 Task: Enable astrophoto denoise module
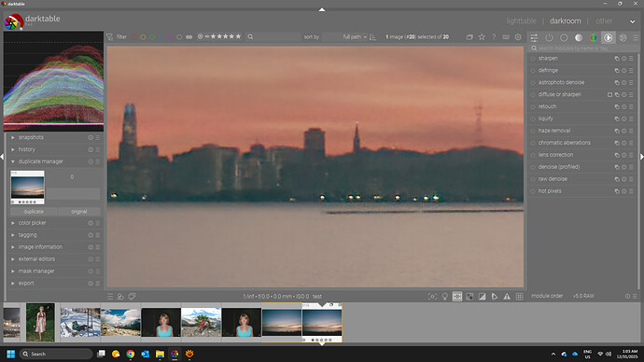533,83
